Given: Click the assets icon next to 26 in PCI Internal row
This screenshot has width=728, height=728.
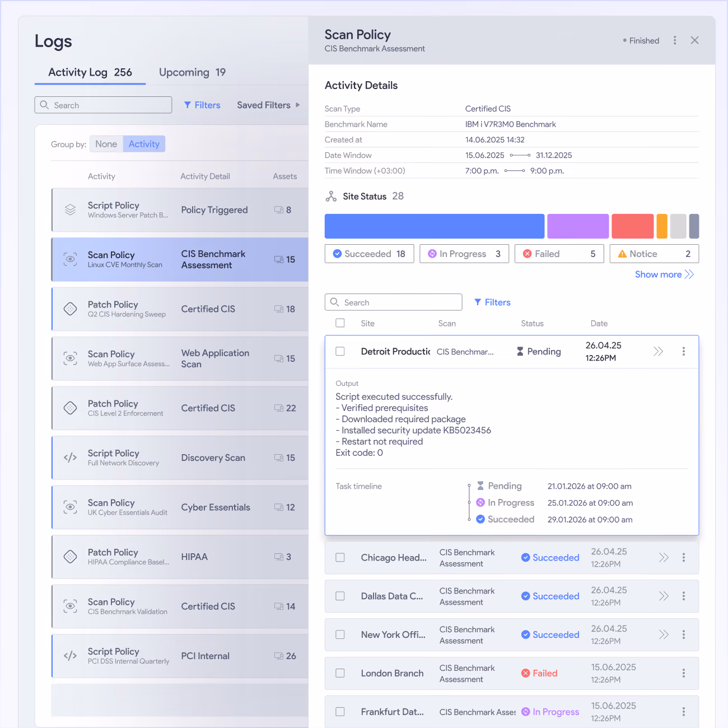Looking at the screenshot, I should 278,656.
